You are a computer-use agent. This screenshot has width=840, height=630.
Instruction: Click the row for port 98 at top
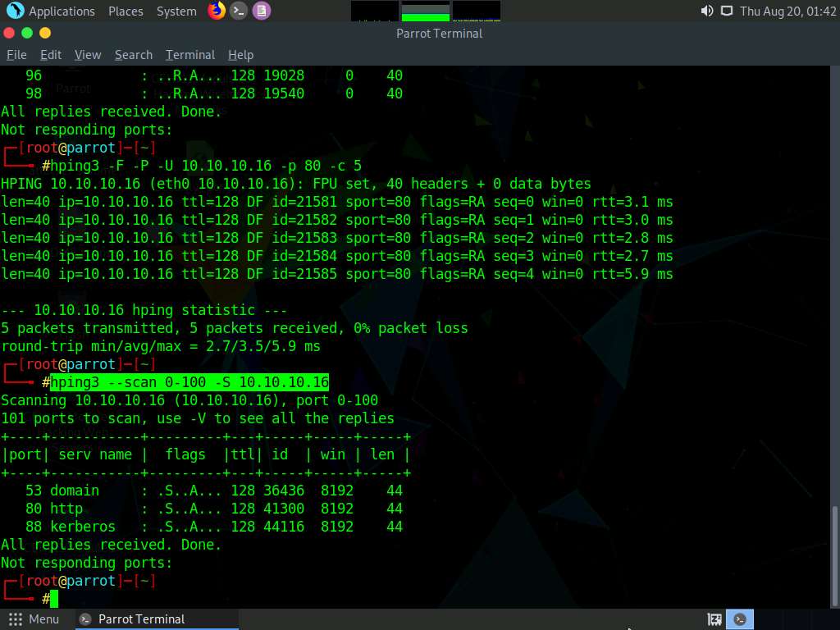tap(214, 94)
